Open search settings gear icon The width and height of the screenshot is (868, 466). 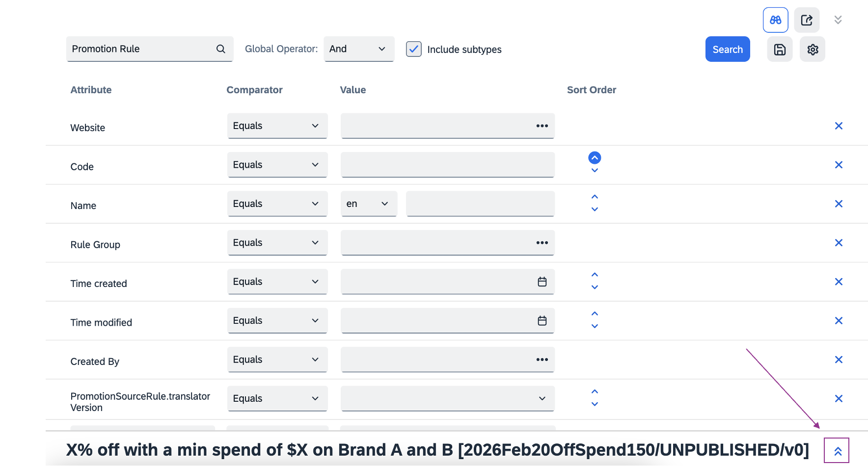click(813, 50)
